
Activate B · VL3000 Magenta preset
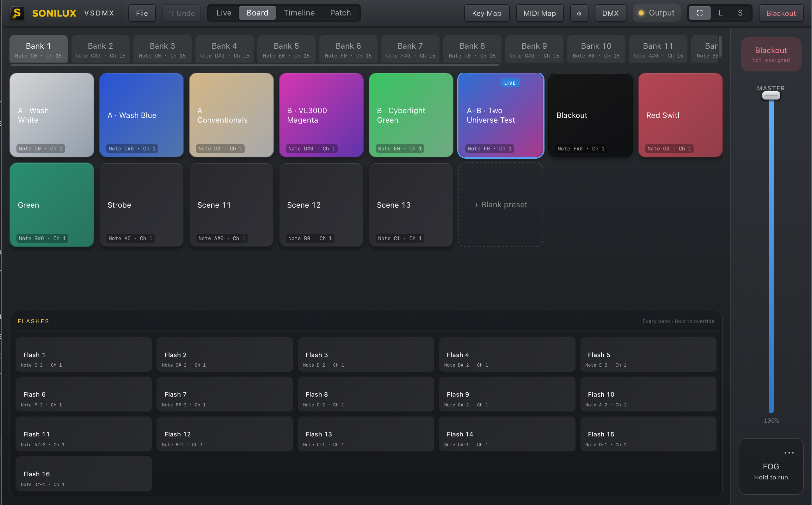click(321, 115)
